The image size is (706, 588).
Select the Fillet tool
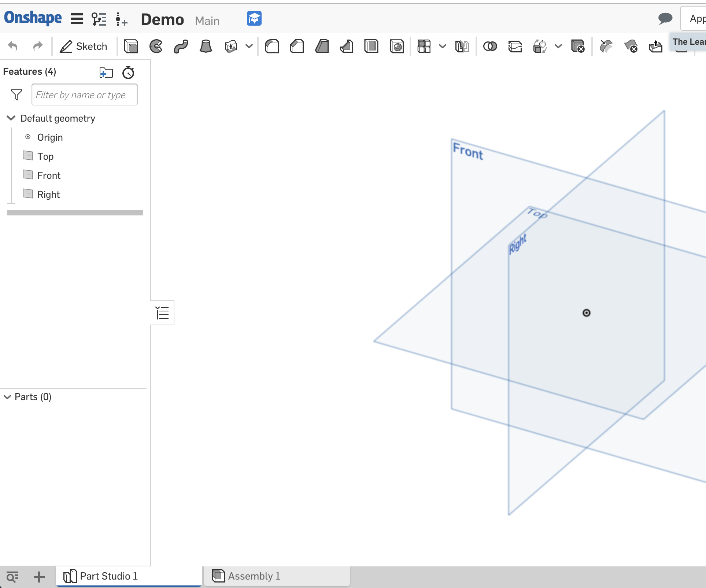coord(272,46)
